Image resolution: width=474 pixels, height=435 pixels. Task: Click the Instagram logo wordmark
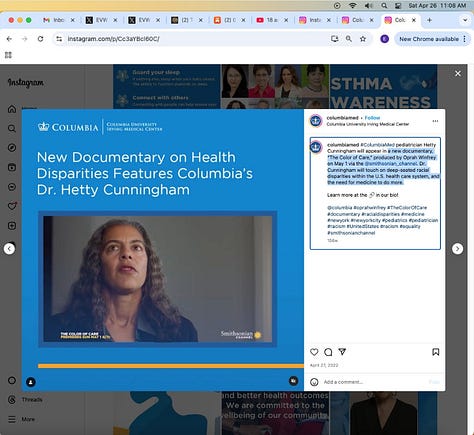click(x=26, y=83)
